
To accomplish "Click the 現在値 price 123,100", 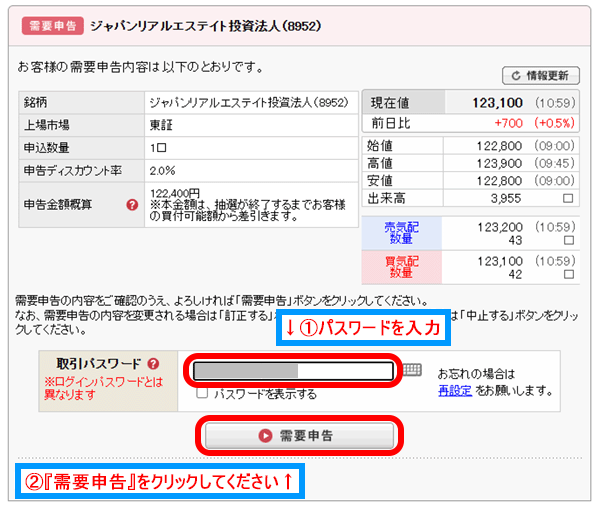I will point(497,103).
